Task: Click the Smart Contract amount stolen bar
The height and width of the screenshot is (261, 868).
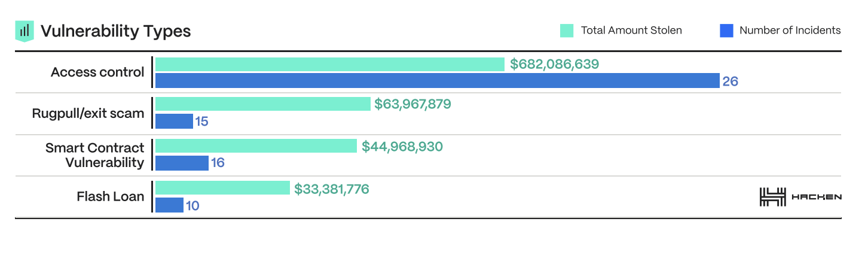Action: pos(256,147)
